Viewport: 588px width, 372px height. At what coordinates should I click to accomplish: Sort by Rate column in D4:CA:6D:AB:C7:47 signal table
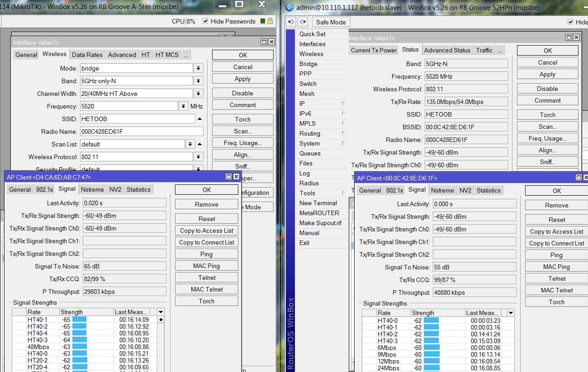tap(42, 312)
